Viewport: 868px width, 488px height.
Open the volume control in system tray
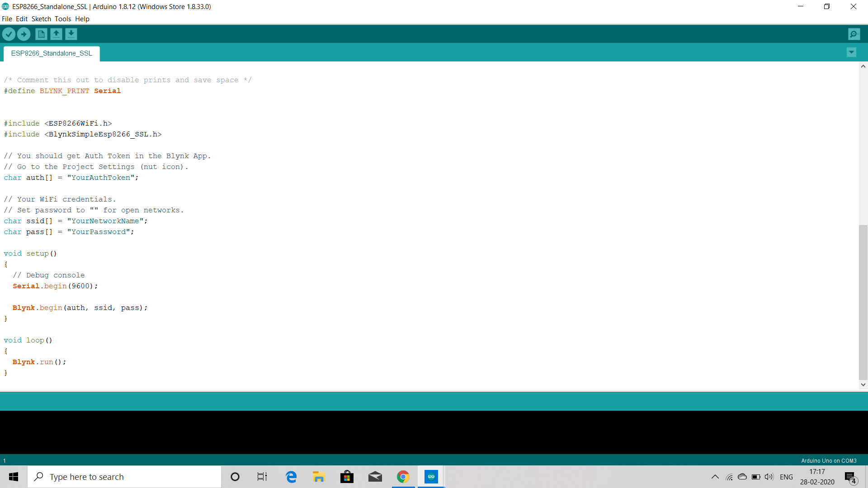769,477
